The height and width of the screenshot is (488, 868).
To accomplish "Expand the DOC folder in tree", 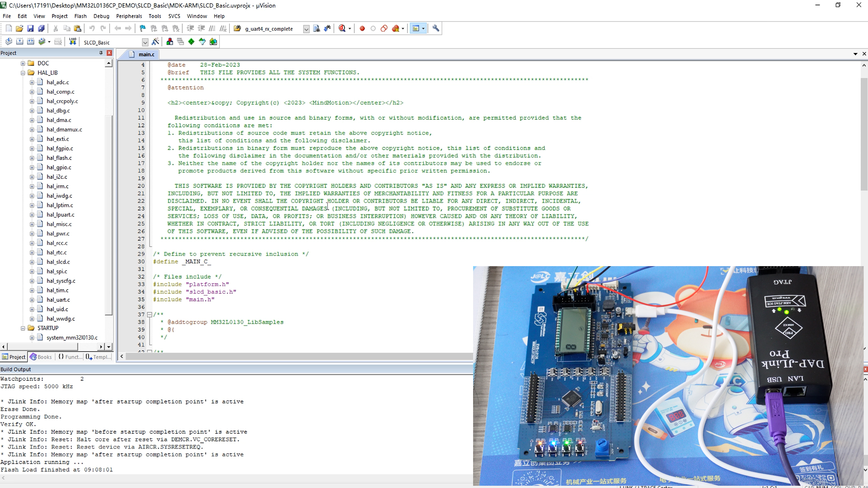I will [x=23, y=63].
